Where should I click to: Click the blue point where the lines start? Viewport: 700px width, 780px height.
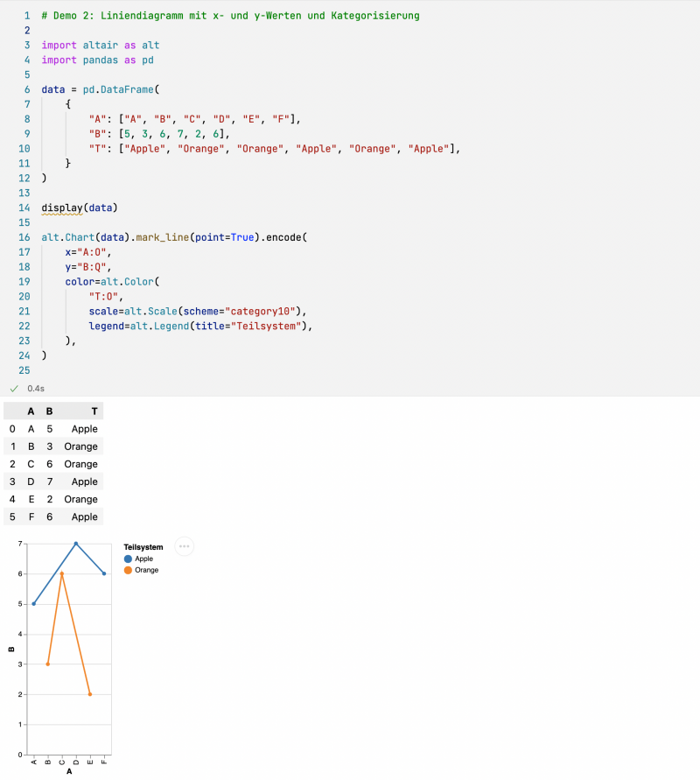click(x=34, y=603)
